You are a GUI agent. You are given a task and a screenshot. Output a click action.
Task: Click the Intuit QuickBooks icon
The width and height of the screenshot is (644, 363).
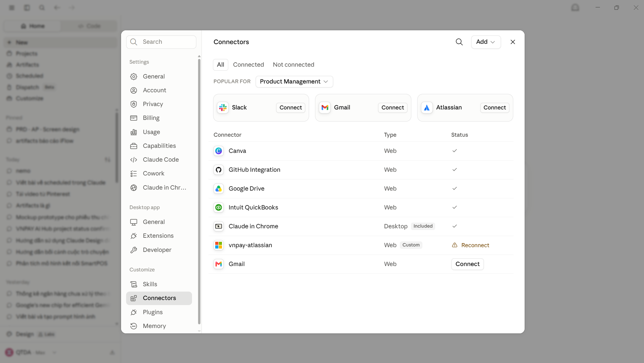coord(219,207)
